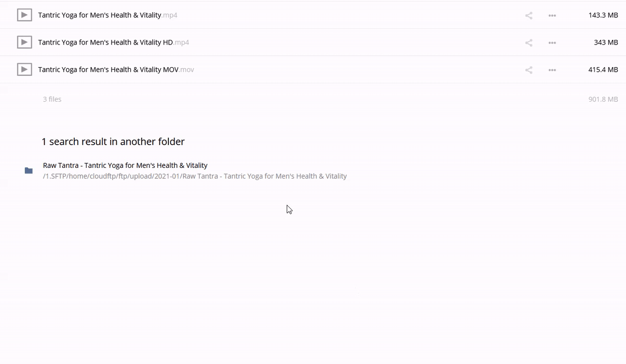Click the '1 search result in another folder' heading
This screenshot has height=364, width=626.
coord(113,142)
